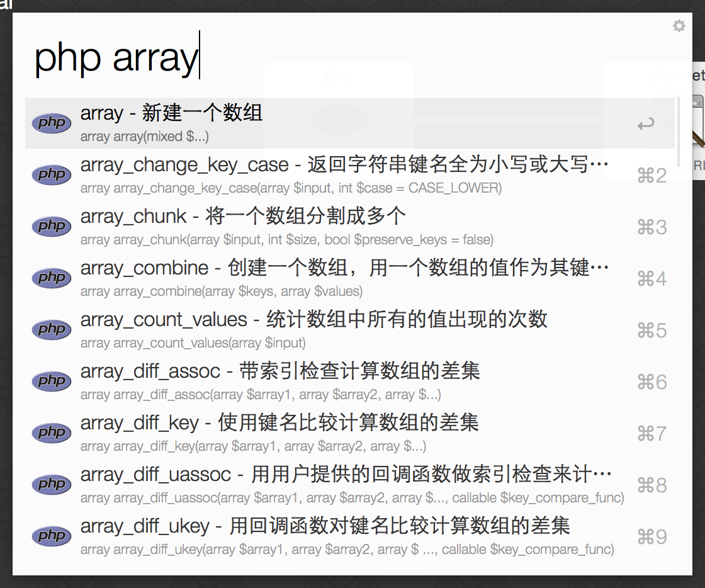The width and height of the screenshot is (705, 588).
Task: Click the return arrow on the first result
Action: click(x=646, y=123)
